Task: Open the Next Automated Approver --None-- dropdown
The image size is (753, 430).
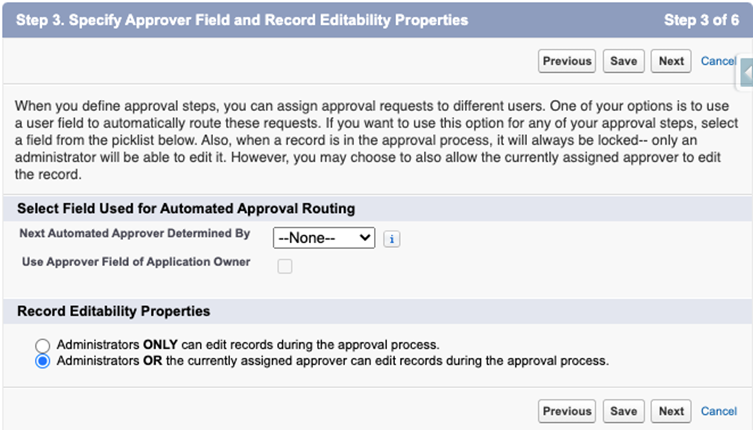Action: point(324,238)
